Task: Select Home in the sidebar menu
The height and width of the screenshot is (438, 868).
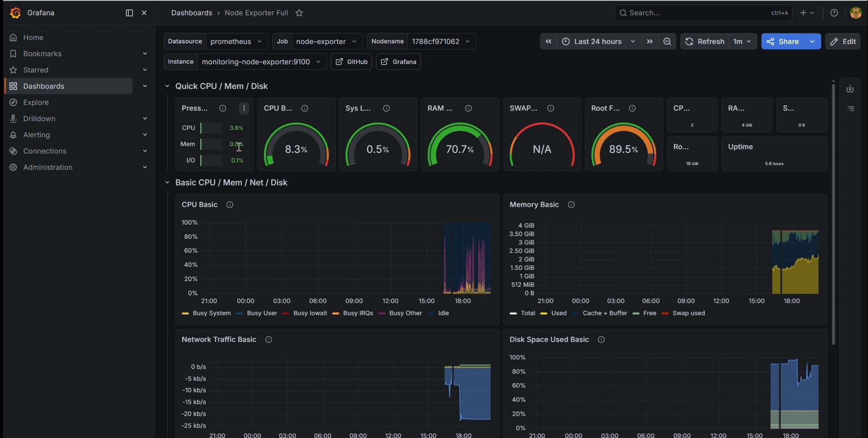Action: [x=33, y=37]
